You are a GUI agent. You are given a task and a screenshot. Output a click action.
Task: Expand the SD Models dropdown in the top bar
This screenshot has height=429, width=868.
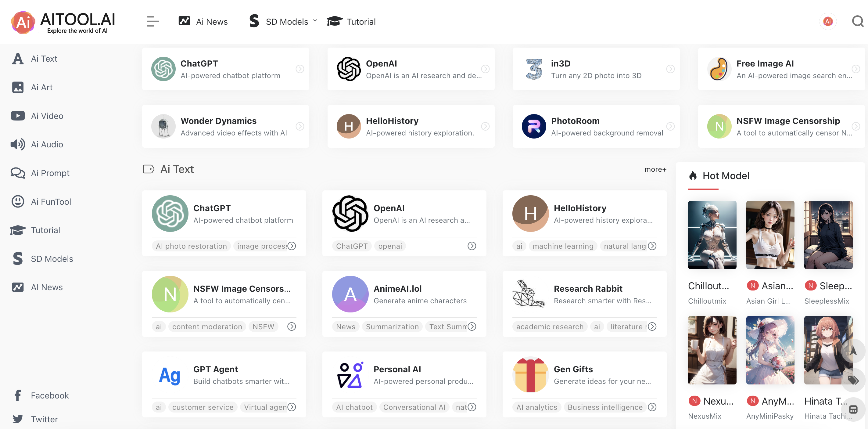click(x=315, y=21)
